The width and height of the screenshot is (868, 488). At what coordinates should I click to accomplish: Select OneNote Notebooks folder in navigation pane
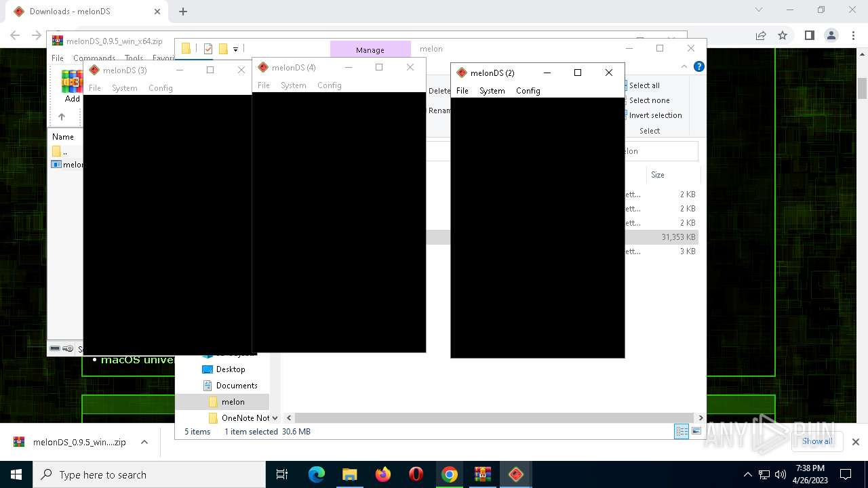[x=239, y=418]
